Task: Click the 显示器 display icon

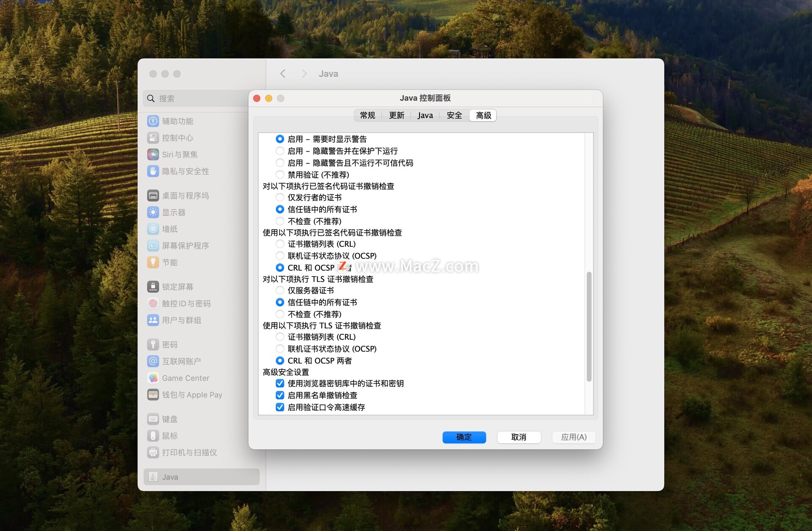Action: pos(153,212)
